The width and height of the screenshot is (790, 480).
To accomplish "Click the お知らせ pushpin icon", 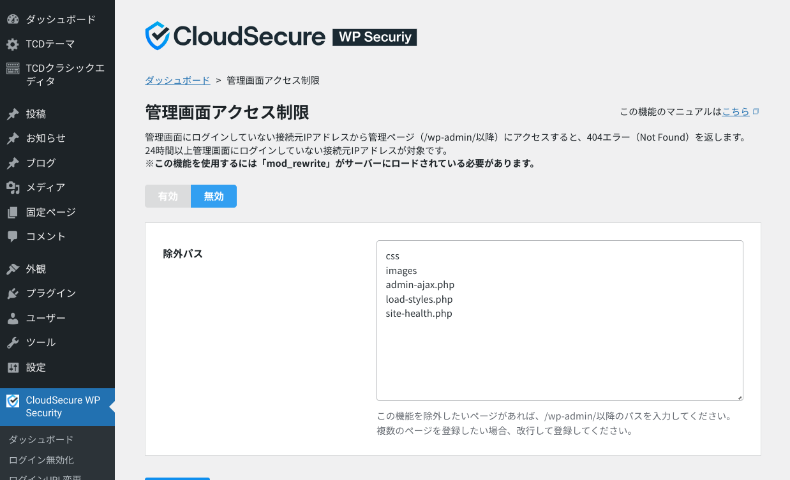I will (x=13, y=138).
